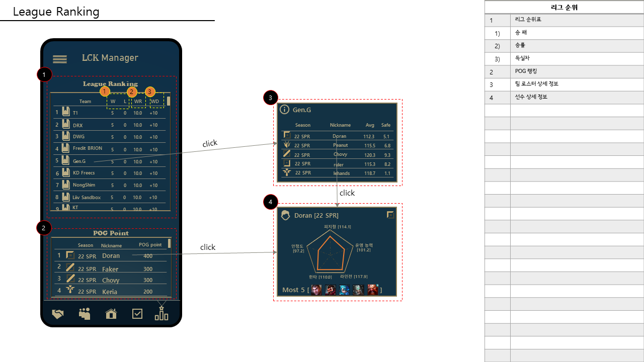Image resolution: width=644 pixels, height=362 pixels.
Task: Select ruler in Gen.G roster
Action: pos(339,164)
